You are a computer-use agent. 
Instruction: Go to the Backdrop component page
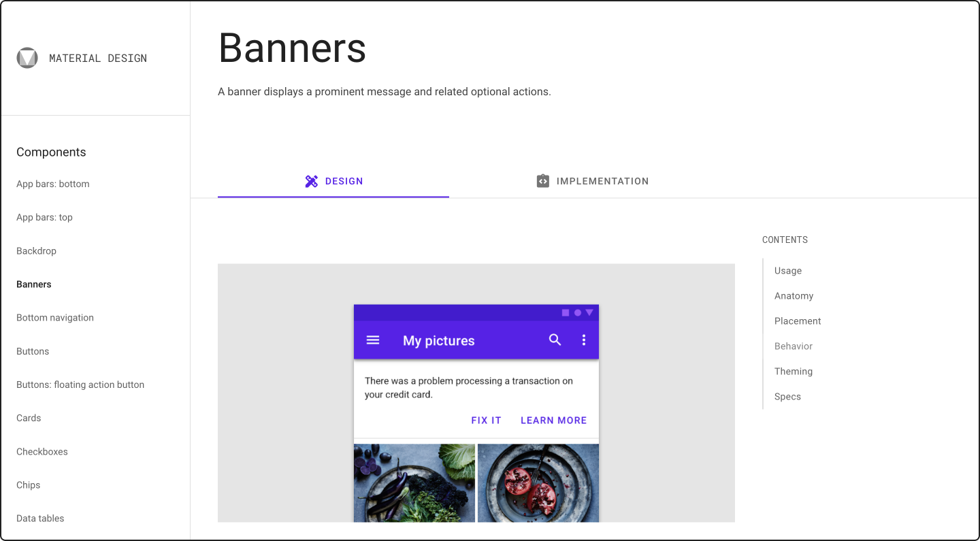point(36,250)
